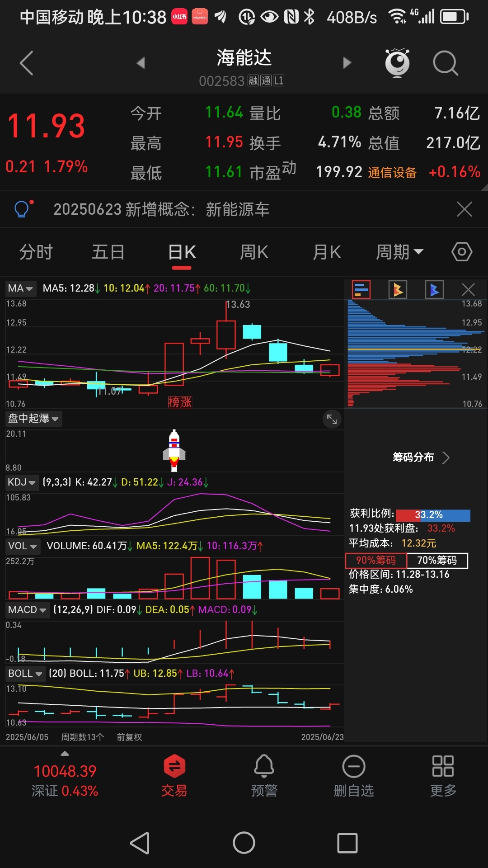The image size is (488, 868).
Task: Open chart settings hexagon icon
Action: (x=462, y=252)
